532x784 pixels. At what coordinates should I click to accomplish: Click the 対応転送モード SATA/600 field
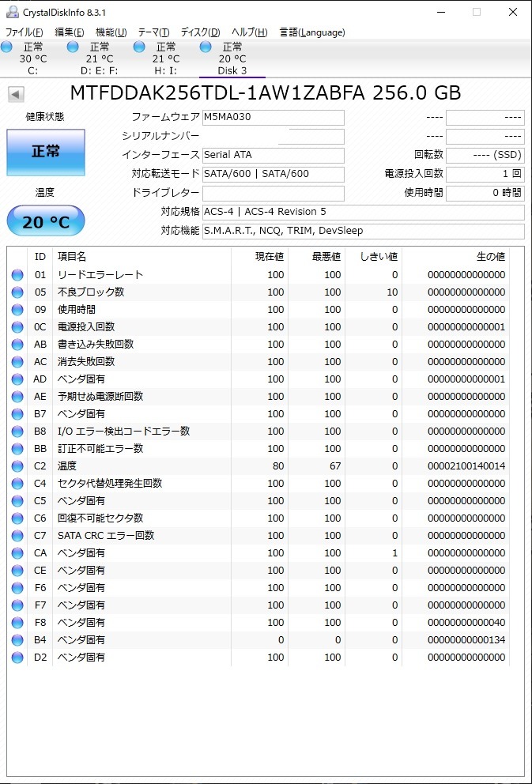273,174
